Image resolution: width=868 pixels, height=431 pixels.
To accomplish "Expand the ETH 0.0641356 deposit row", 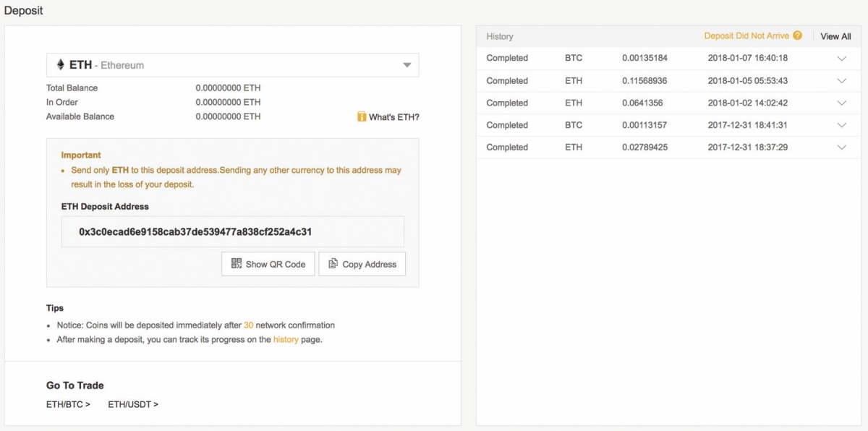I will point(841,103).
